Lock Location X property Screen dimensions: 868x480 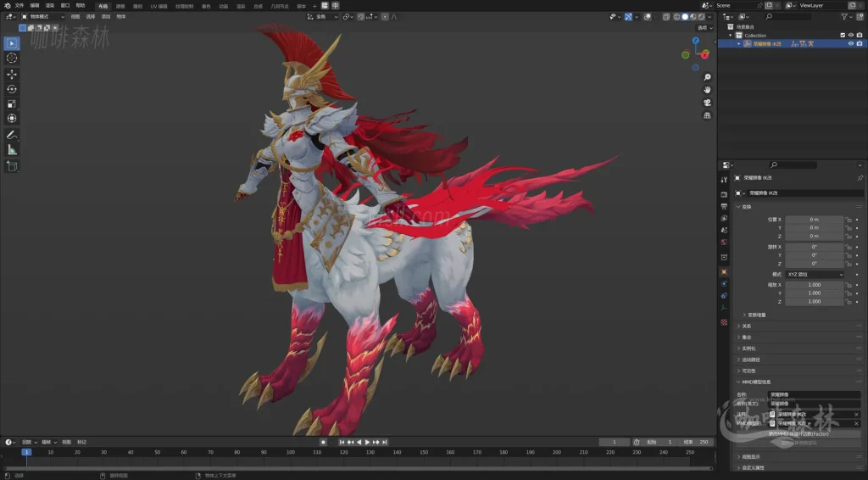pyautogui.click(x=848, y=220)
